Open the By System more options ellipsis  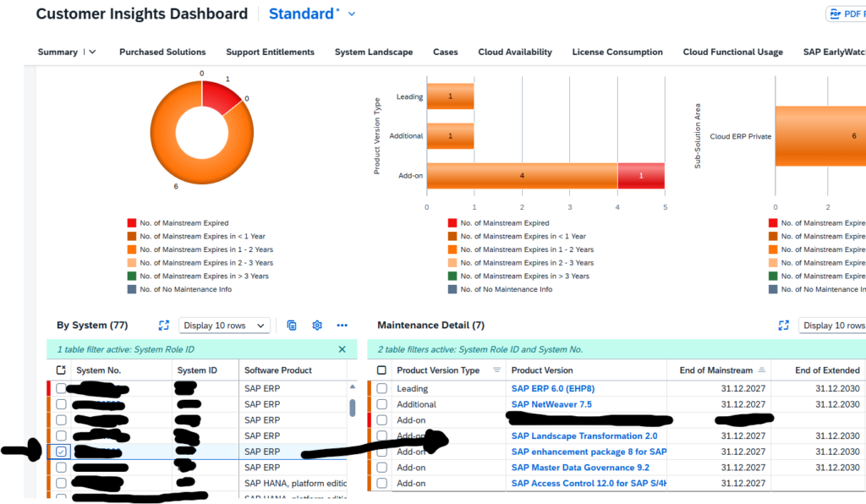click(x=343, y=326)
